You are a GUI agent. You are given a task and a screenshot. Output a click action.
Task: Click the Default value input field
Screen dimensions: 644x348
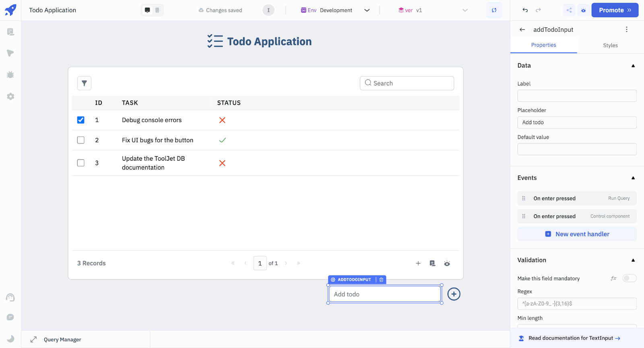(577, 149)
